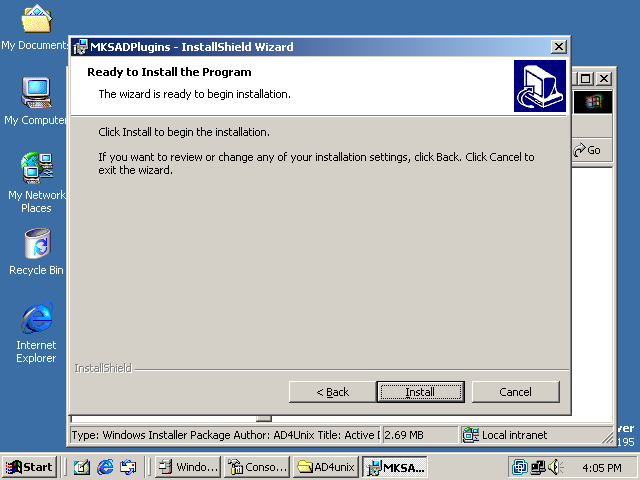Open the Start menu
This screenshot has width=640, height=480.
point(29,467)
